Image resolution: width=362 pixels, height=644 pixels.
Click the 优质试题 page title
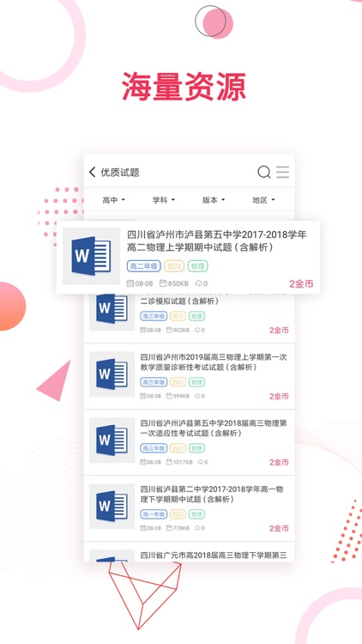[120, 172]
